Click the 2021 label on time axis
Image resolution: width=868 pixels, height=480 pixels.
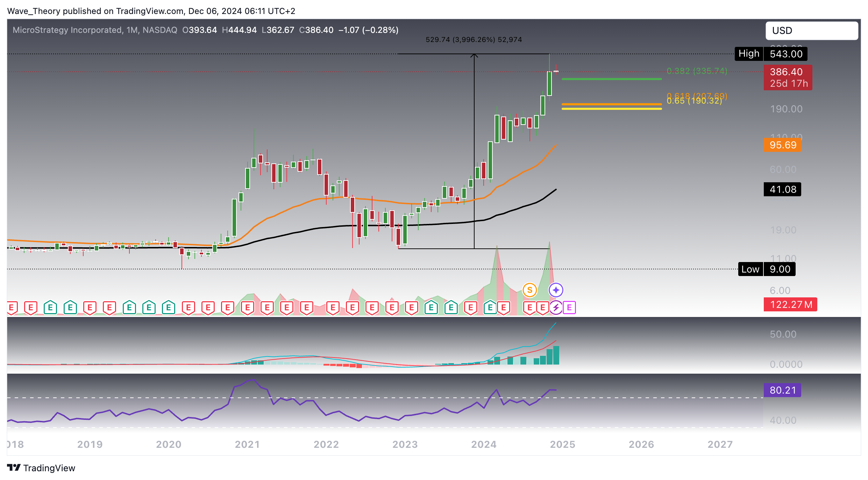pos(247,444)
